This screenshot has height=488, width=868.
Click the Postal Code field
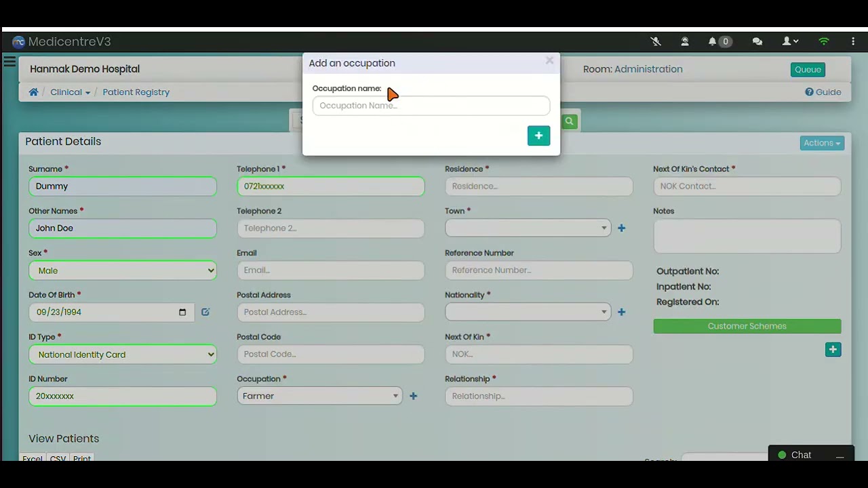pos(331,354)
